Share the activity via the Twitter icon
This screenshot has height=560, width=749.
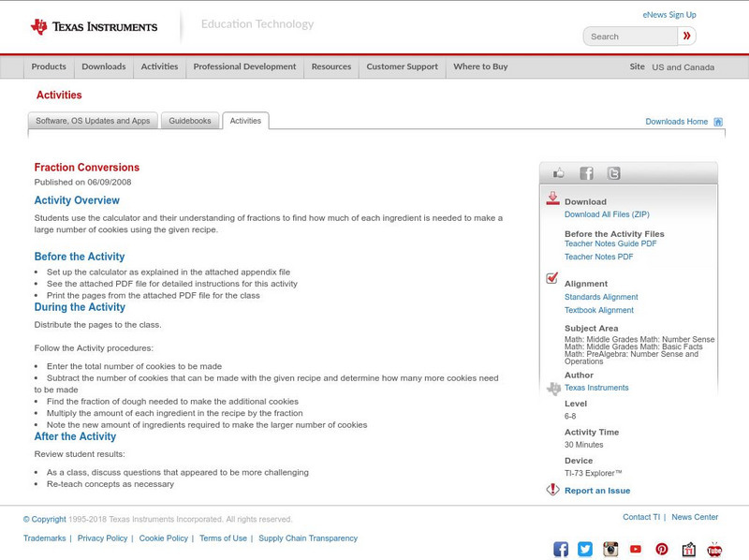(x=613, y=172)
